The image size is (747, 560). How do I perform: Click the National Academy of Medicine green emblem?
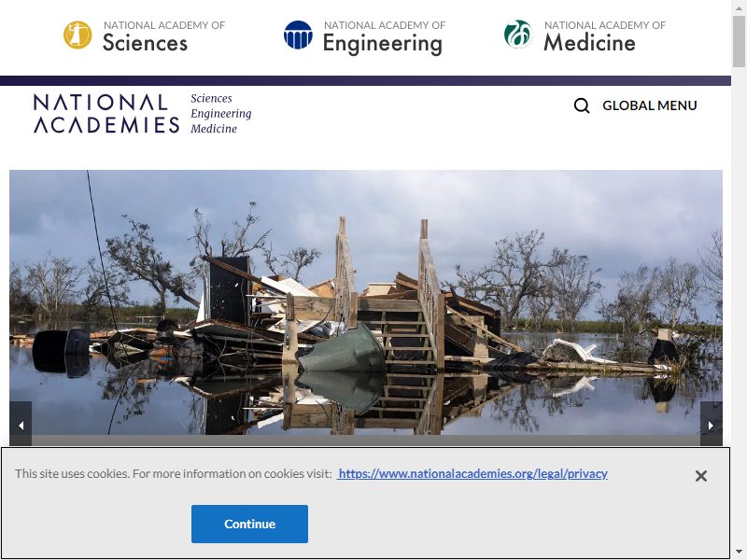[x=518, y=35]
